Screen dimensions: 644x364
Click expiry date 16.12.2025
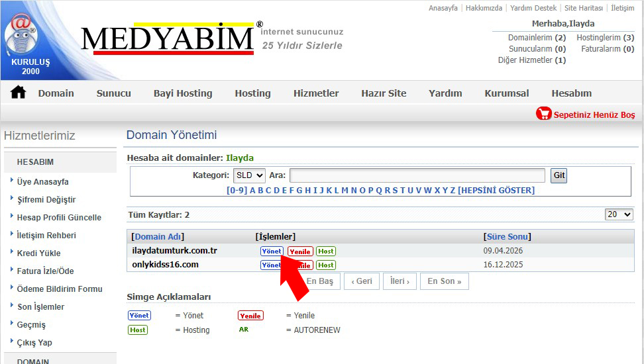(503, 265)
